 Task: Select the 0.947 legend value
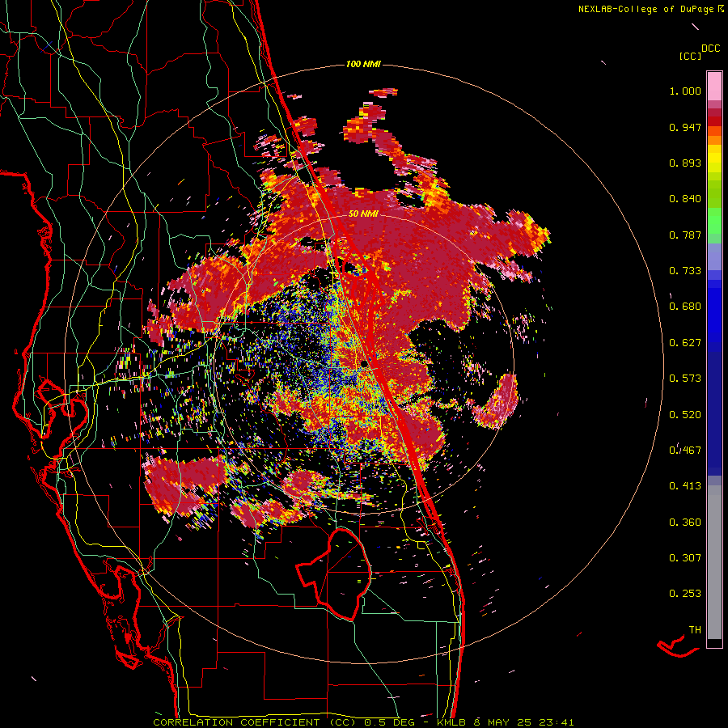click(x=685, y=127)
